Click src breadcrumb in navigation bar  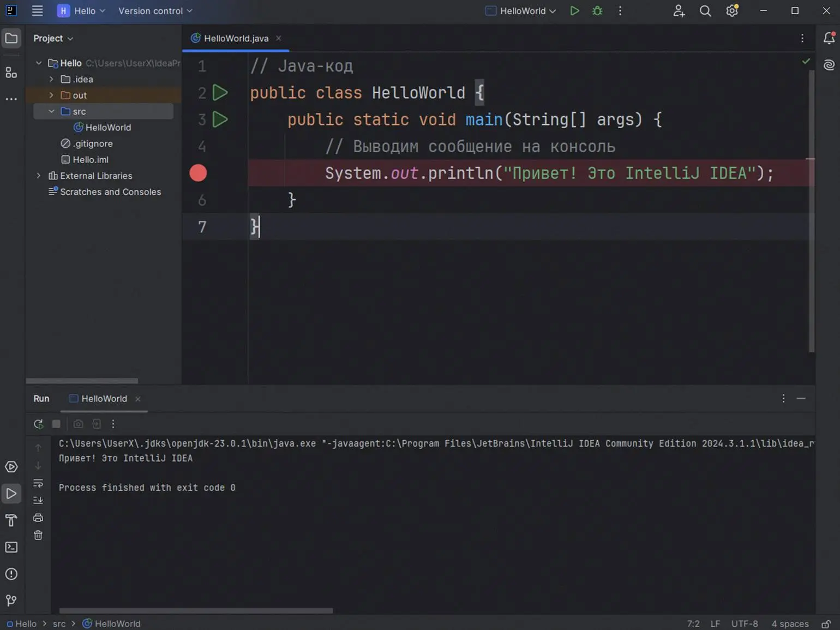[x=59, y=623]
